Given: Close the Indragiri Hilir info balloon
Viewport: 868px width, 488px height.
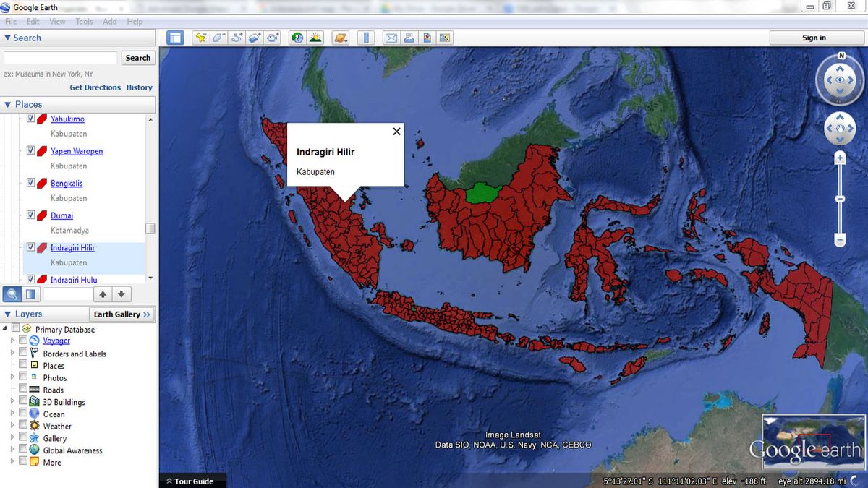Looking at the screenshot, I should click(x=396, y=132).
